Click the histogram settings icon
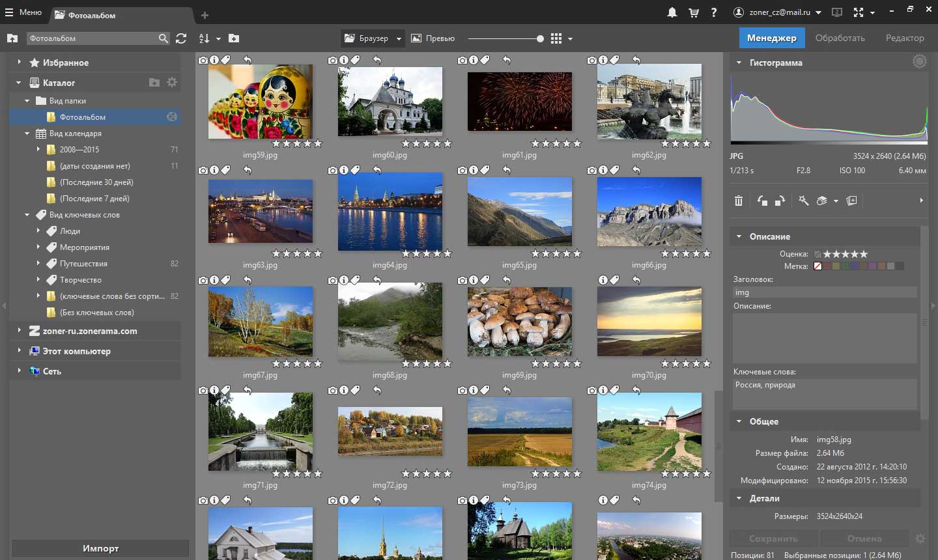Image resolution: width=938 pixels, height=560 pixels. [919, 62]
